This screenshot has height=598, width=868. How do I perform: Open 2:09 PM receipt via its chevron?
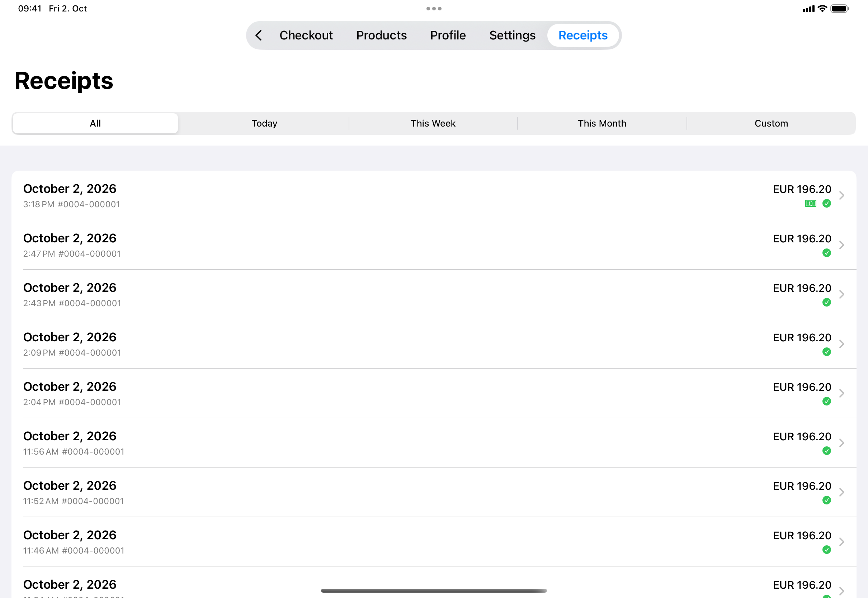point(842,343)
